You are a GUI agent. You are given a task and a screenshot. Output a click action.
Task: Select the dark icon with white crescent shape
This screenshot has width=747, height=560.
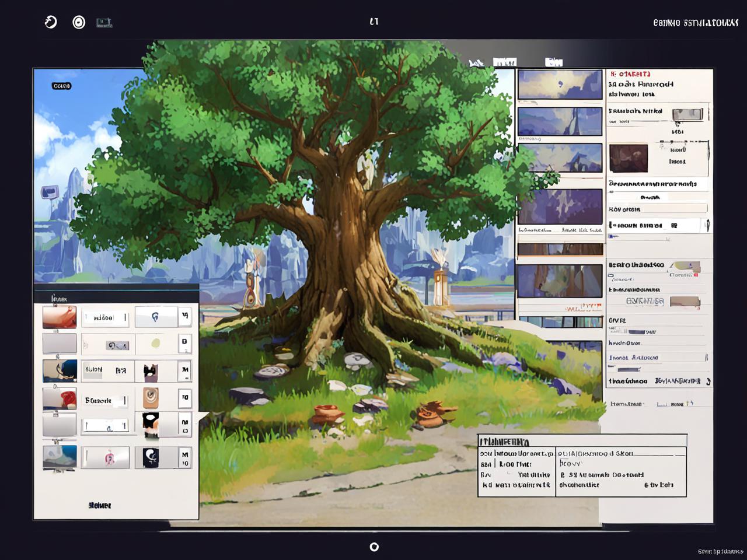point(151,457)
